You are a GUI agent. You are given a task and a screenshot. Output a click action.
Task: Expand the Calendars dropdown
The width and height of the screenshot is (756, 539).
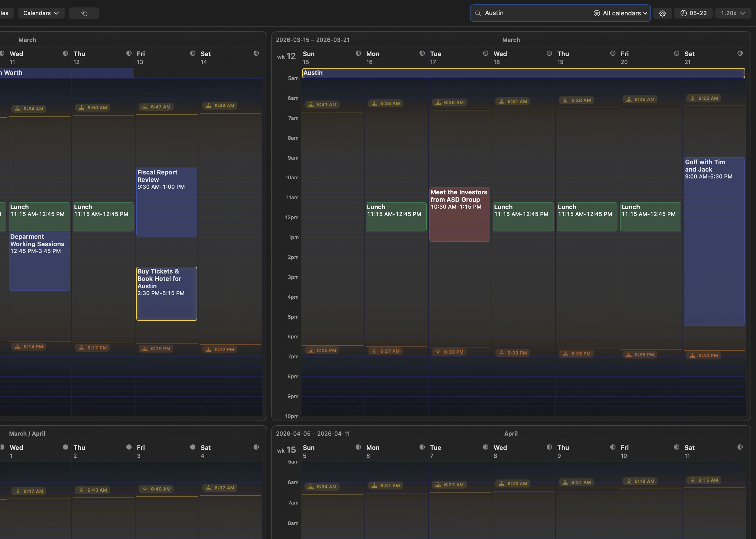click(41, 13)
